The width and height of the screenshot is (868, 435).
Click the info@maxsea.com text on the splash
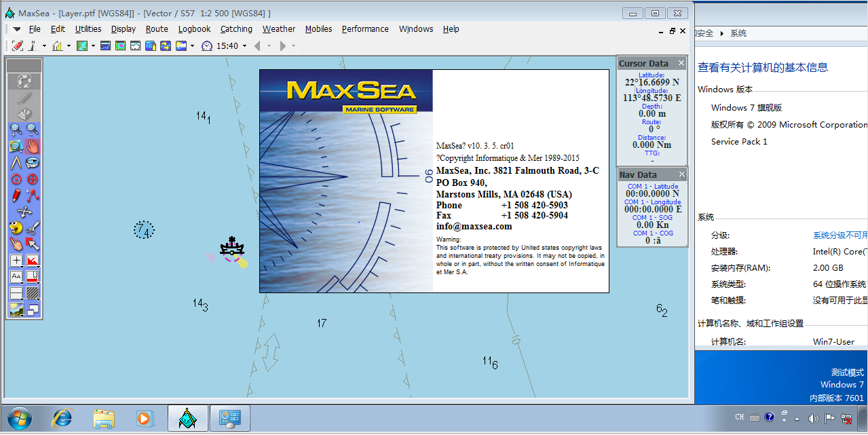[474, 226]
